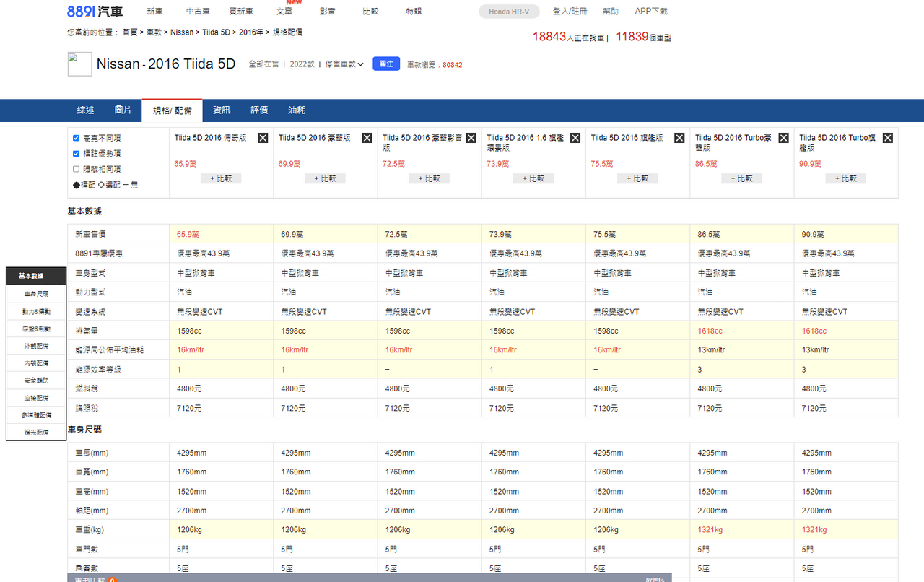
Task: Open the 幫助 link
Action: pyautogui.click(x=611, y=12)
